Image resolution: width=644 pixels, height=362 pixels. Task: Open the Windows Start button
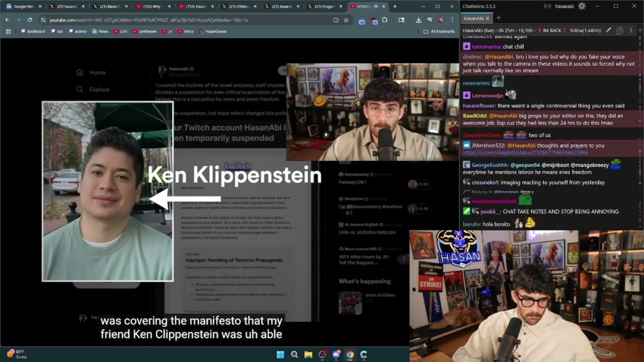(280, 354)
